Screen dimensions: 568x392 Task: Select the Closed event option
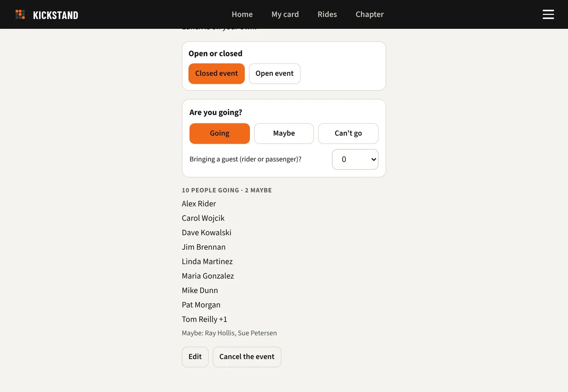click(x=217, y=73)
